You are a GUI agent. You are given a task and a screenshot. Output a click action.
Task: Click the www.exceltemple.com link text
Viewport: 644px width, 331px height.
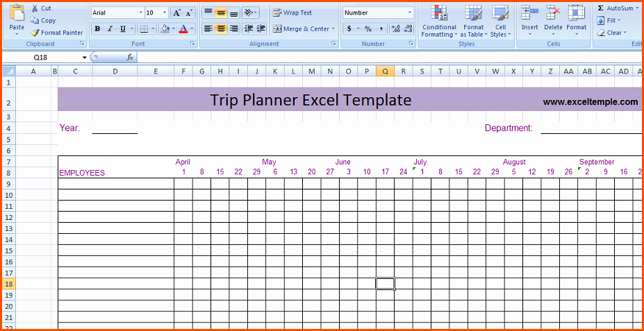[x=591, y=102]
